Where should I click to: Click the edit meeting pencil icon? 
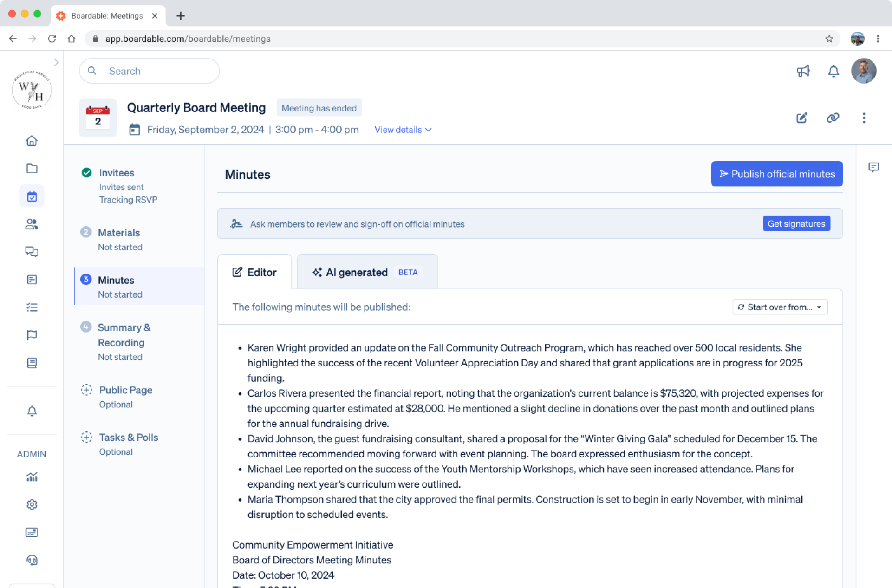pos(802,118)
